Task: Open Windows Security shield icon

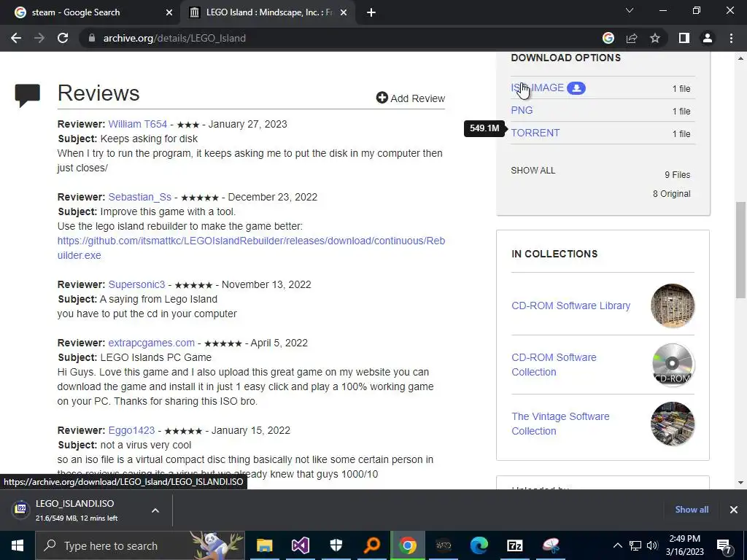Action: [x=336, y=545]
